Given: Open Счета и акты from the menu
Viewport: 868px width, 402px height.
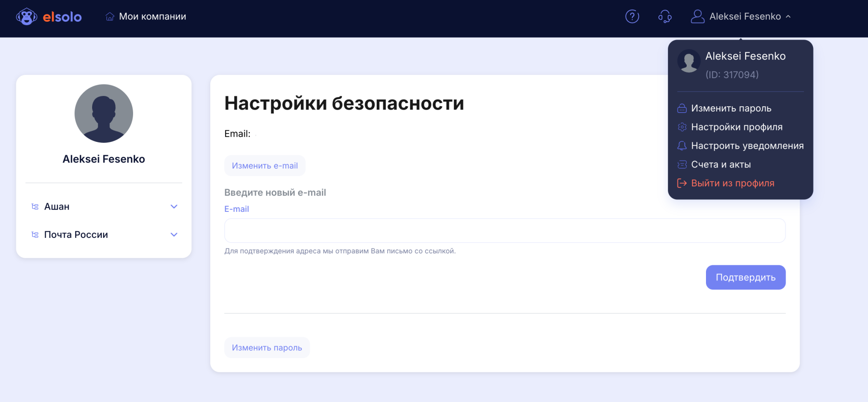Looking at the screenshot, I should tap(720, 165).
